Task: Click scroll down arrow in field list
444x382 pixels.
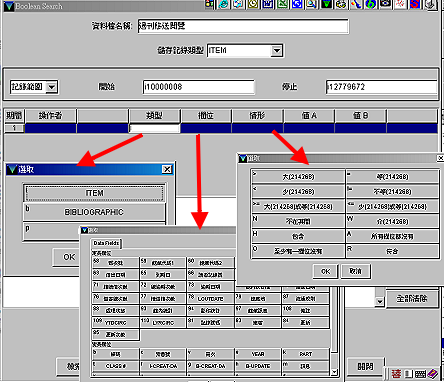Action: 334,372
